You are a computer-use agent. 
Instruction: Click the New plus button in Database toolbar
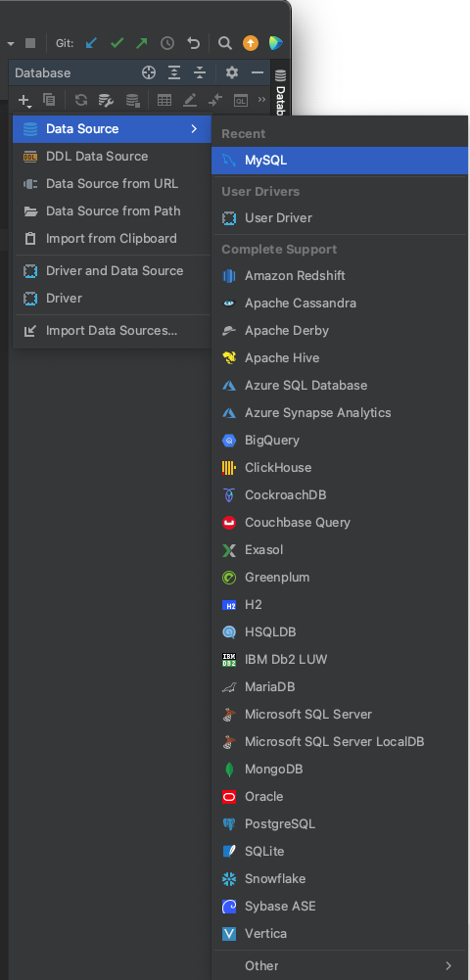(25, 100)
